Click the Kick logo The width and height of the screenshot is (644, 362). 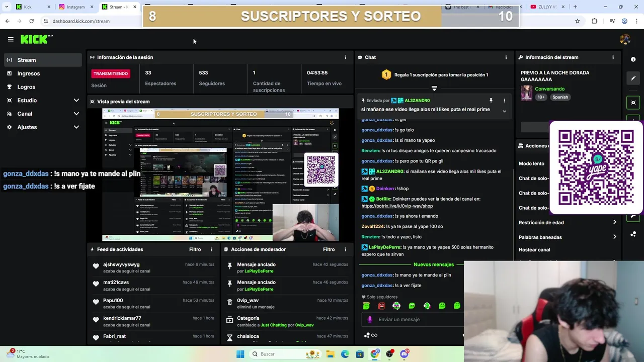pos(36,39)
